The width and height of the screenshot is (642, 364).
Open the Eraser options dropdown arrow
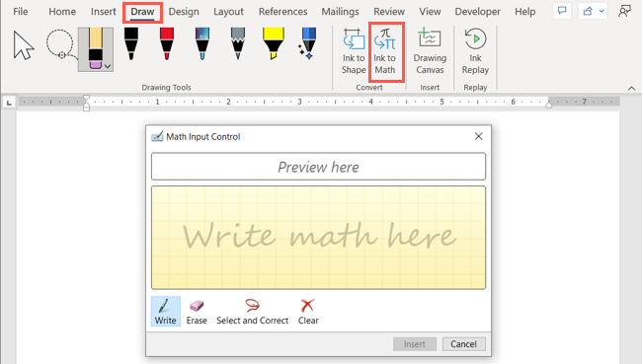point(108,66)
